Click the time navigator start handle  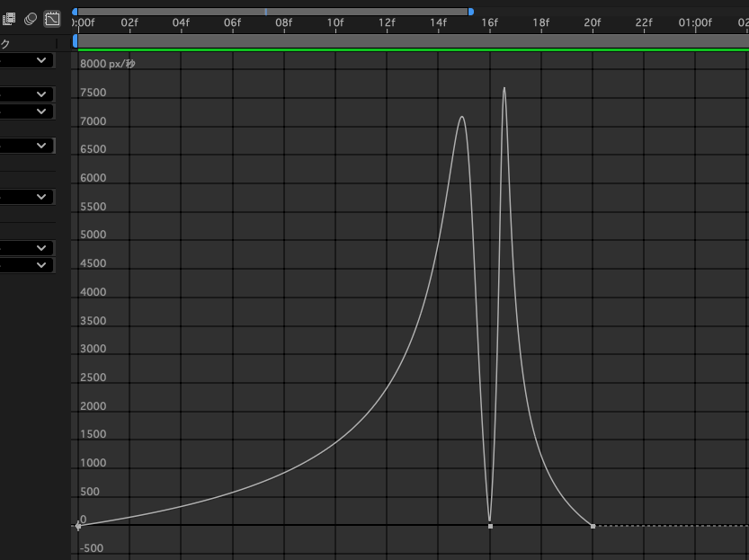(x=75, y=12)
